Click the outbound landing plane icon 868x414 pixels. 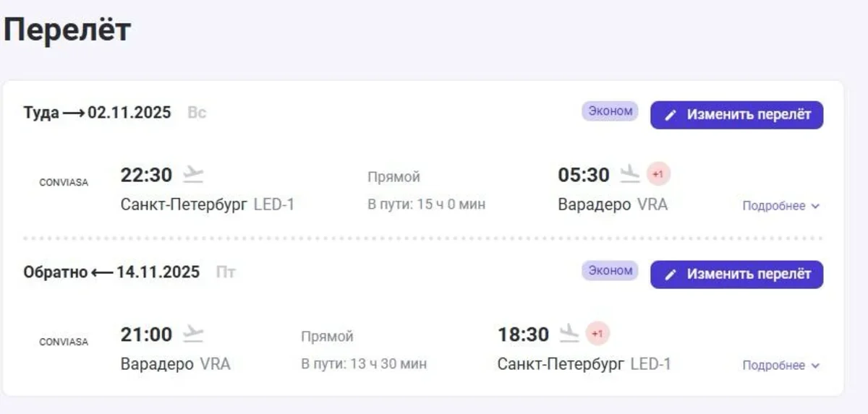coord(631,174)
